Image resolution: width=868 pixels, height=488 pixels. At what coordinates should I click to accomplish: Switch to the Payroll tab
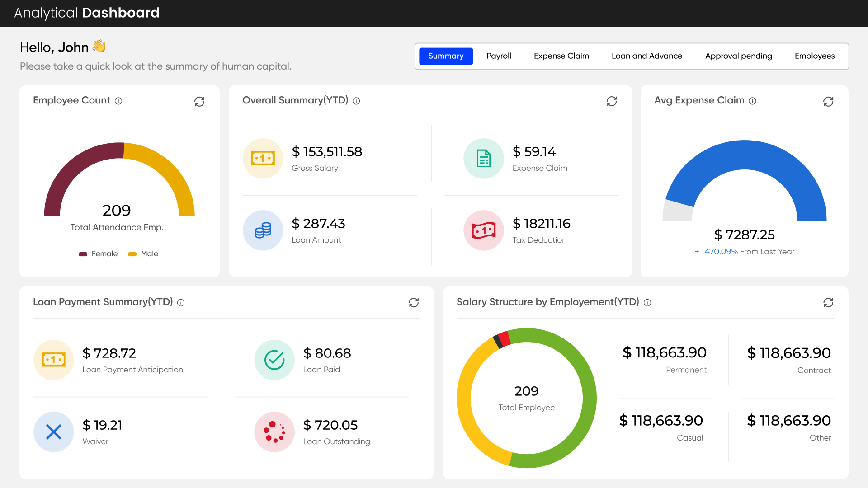[x=499, y=56]
